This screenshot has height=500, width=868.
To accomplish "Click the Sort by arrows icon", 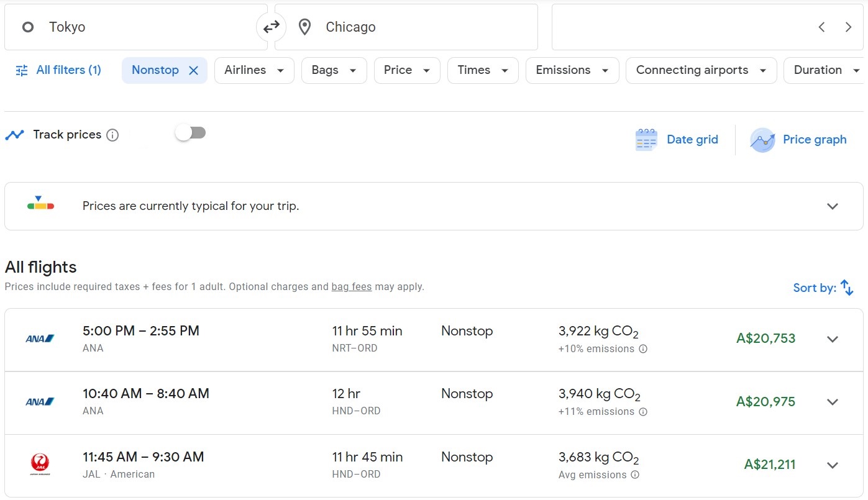I will click(847, 287).
